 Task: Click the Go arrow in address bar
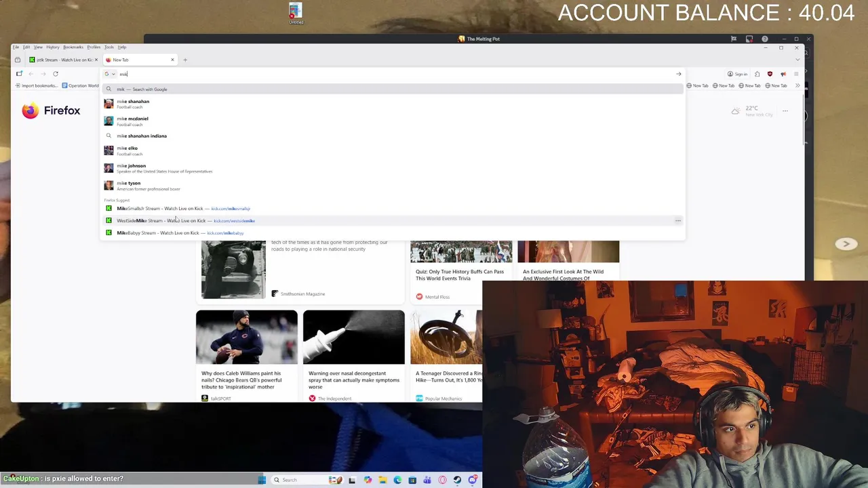[678, 74]
